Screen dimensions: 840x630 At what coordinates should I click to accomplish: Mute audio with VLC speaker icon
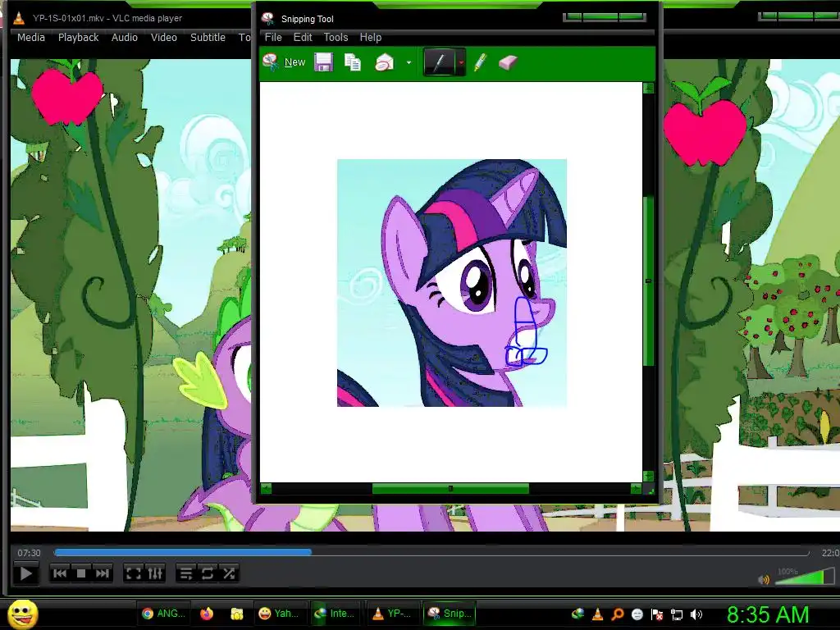click(764, 579)
